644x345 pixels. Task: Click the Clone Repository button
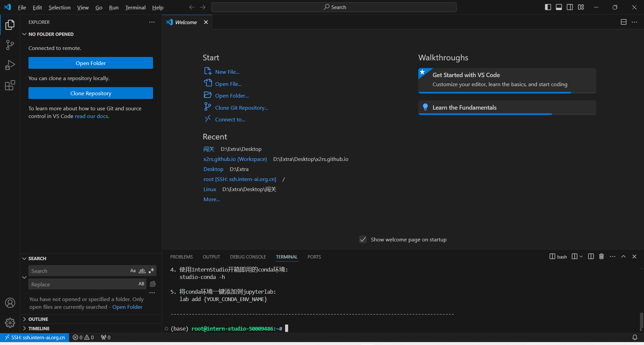point(91,93)
